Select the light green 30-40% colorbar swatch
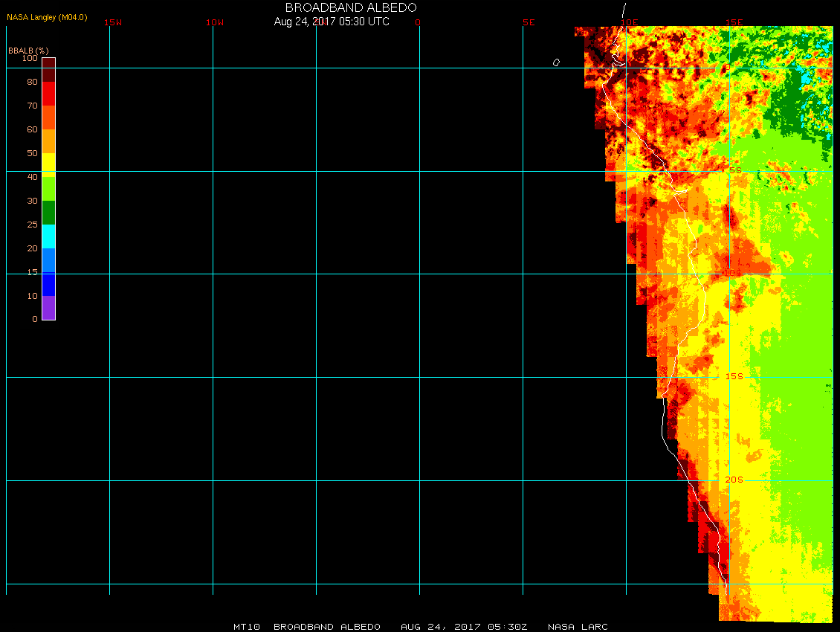Screen dimensions: 840x632 [48, 189]
